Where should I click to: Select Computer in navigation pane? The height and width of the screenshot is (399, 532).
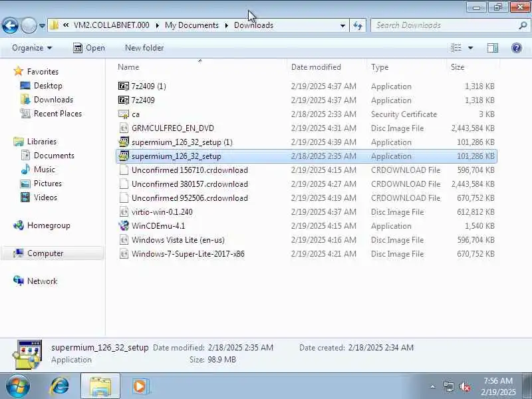coord(45,253)
